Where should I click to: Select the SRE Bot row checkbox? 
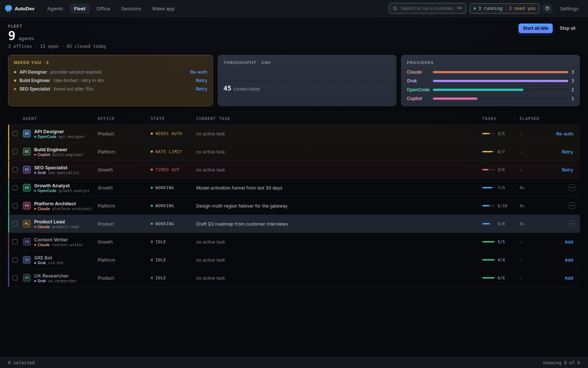point(15,260)
